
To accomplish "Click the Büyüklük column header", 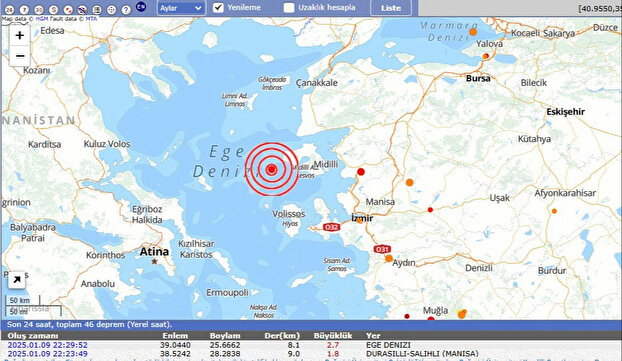I will pyautogui.click(x=333, y=336).
